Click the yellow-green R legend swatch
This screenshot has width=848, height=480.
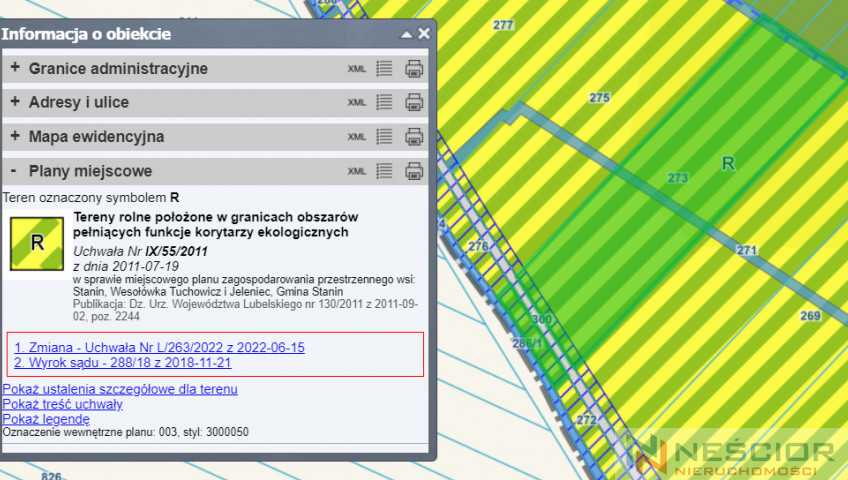click(x=37, y=244)
